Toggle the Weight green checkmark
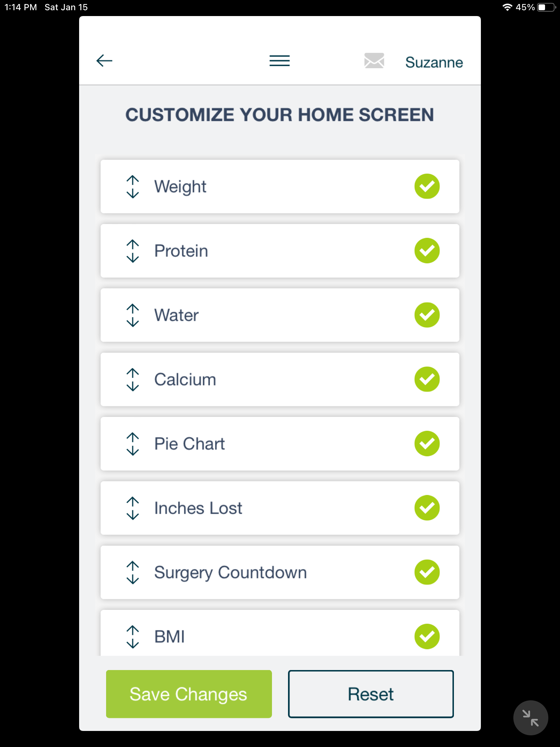560x747 pixels. (x=427, y=186)
